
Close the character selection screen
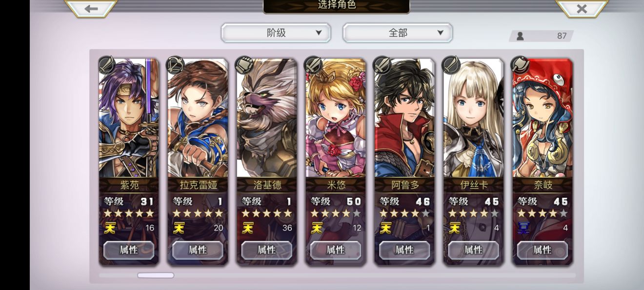tap(582, 8)
